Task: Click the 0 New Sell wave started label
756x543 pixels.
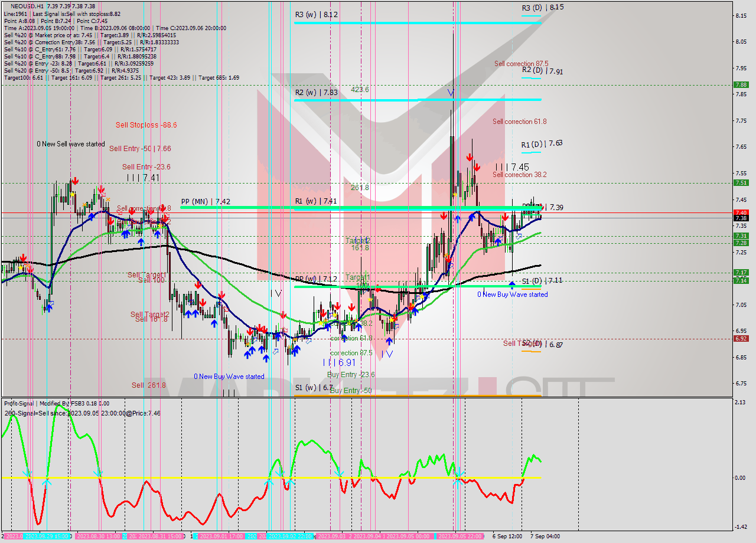Action: pos(71,144)
